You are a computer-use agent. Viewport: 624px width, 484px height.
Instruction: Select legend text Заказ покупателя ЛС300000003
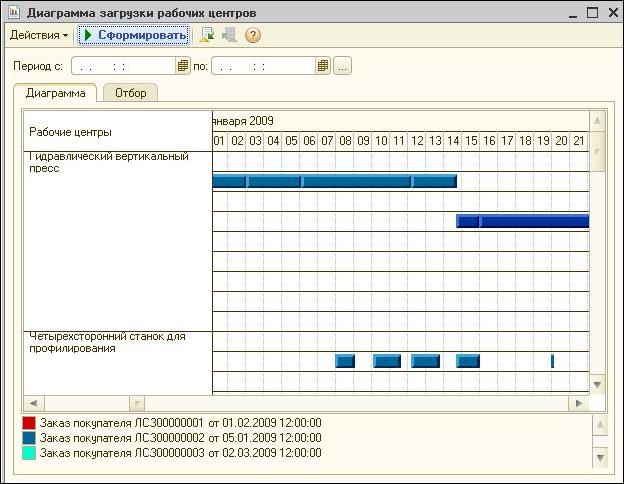122,453
